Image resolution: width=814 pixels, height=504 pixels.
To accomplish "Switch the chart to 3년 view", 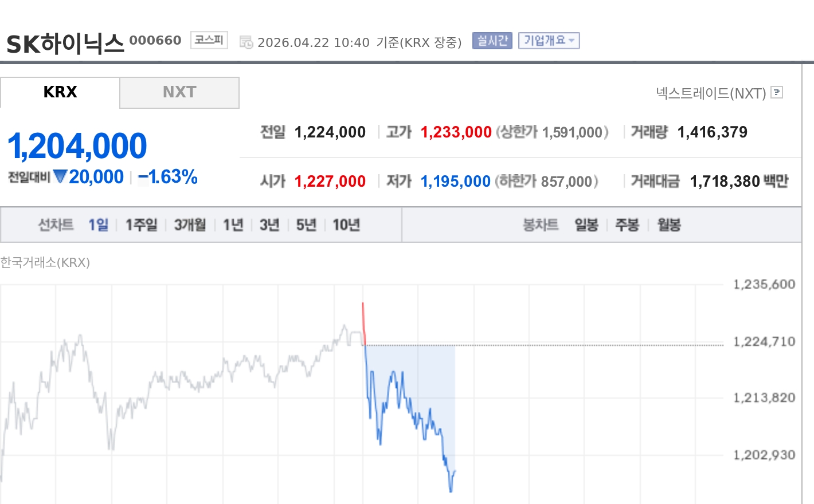I will [269, 225].
